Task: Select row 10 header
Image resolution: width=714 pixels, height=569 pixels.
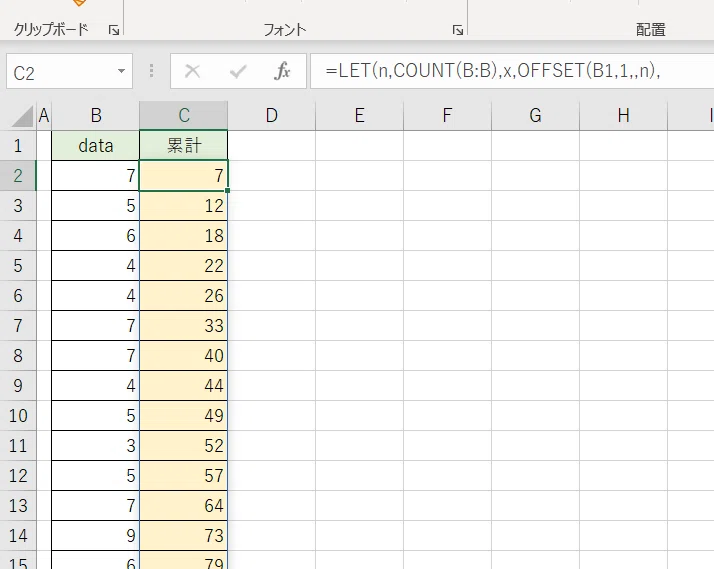Action: coord(18,416)
